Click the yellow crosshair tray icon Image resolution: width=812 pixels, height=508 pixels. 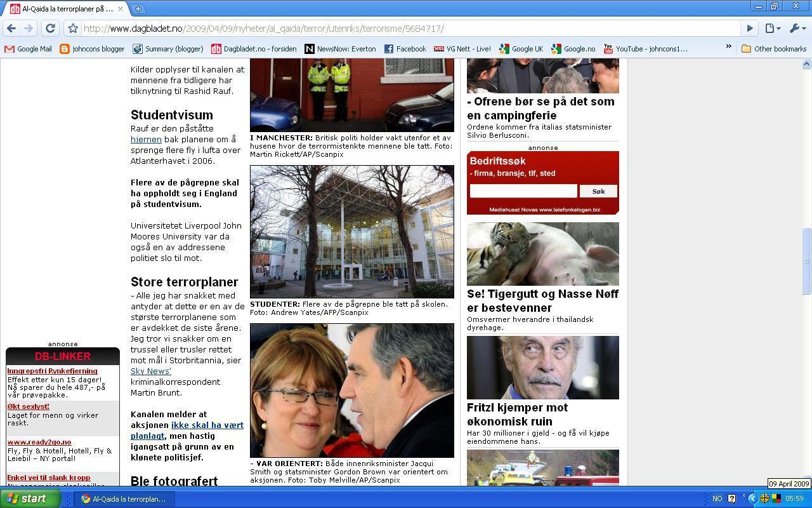[x=764, y=498]
